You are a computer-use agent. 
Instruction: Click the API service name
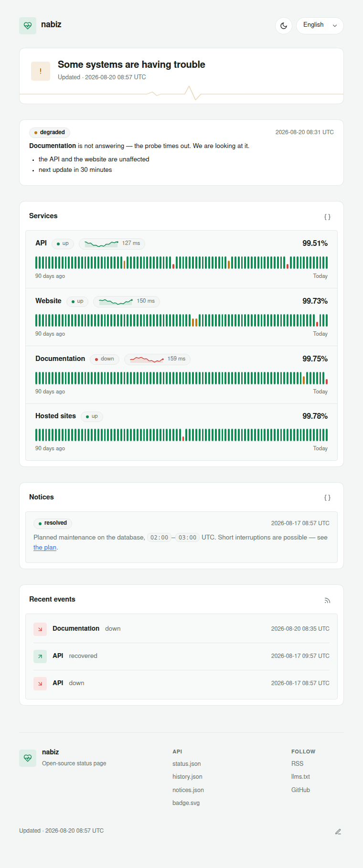click(41, 243)
